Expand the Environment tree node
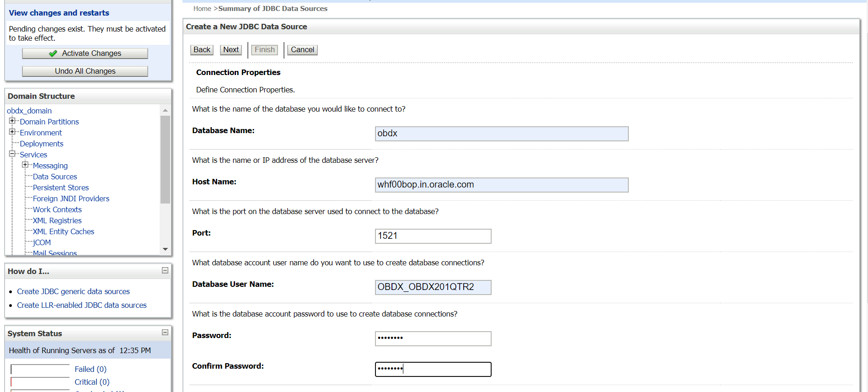This screenshot has height=392, width=868. tap(12, 132)
